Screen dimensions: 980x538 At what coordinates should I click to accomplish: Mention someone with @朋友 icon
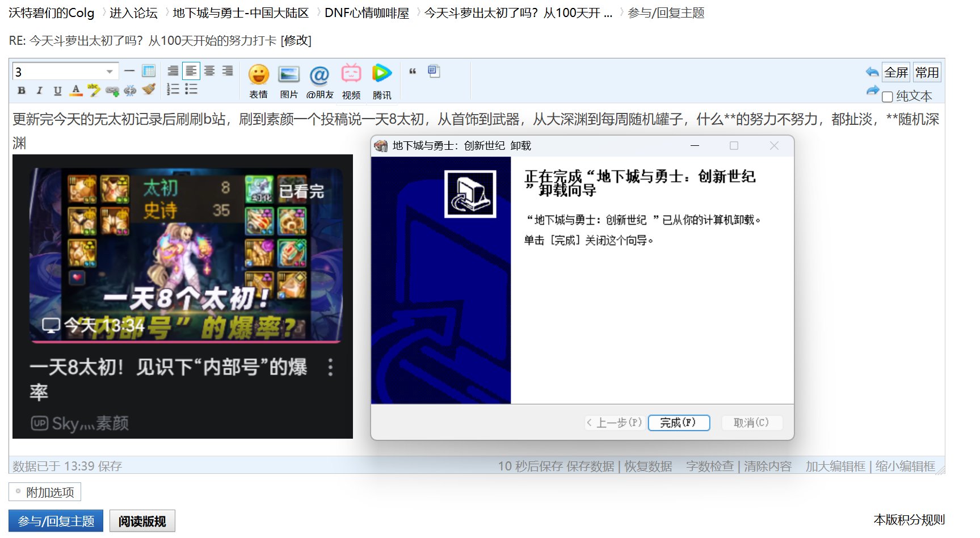[319, 81]
